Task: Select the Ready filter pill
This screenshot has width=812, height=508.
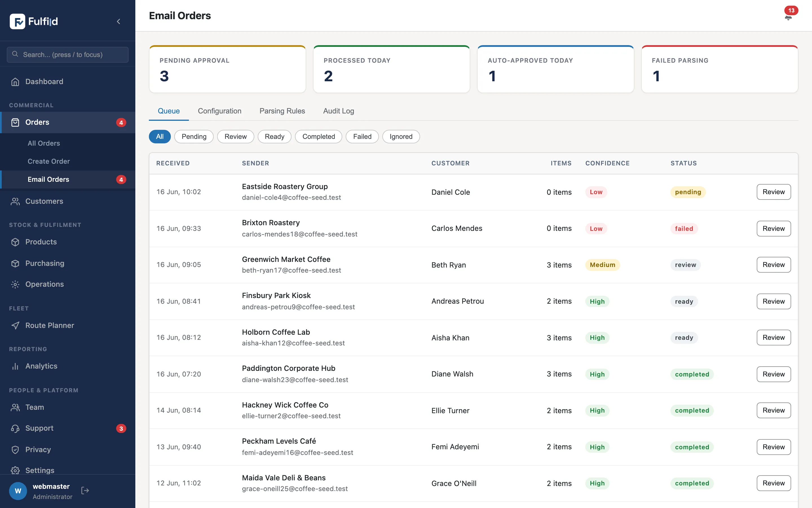Action: click(274, 136)
